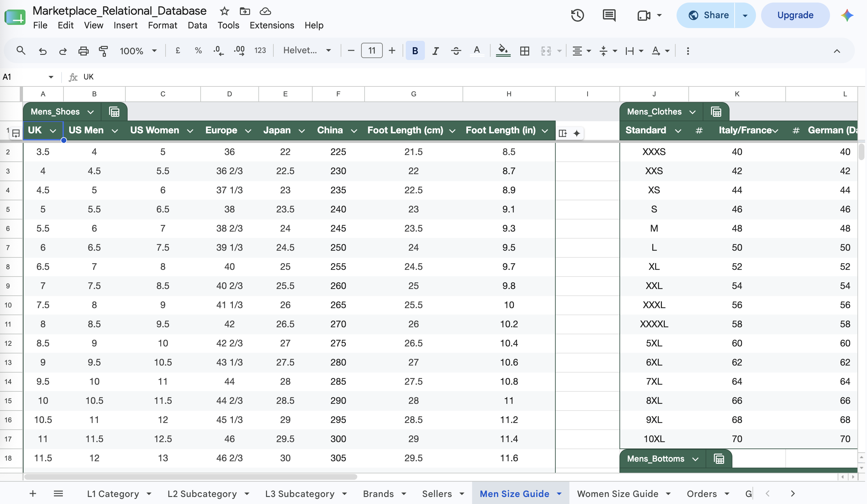Click the undo arrow icon
This screenshot has width=867, height=504.
42,51
